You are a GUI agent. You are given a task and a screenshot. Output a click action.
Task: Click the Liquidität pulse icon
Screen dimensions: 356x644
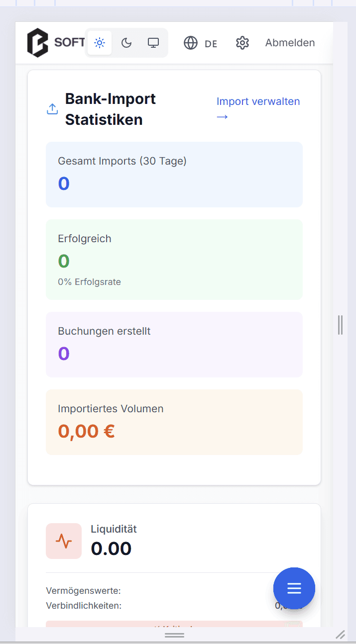[64, 541]
